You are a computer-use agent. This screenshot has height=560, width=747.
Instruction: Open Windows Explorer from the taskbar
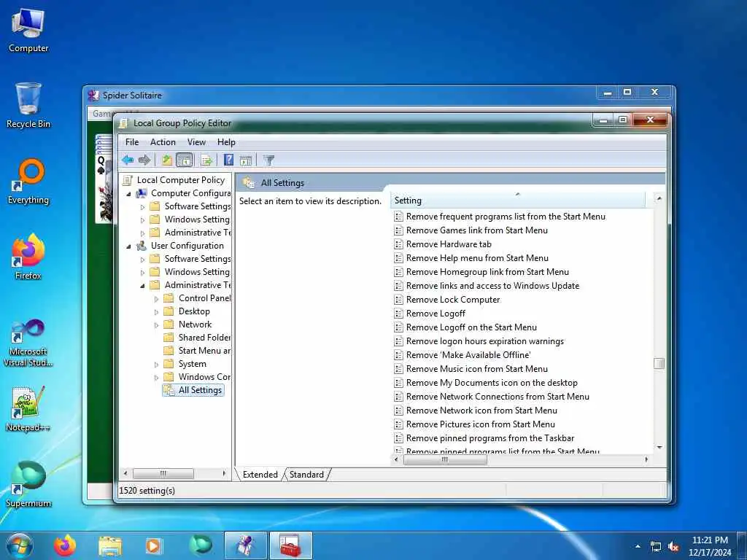[x=110, y=545]
